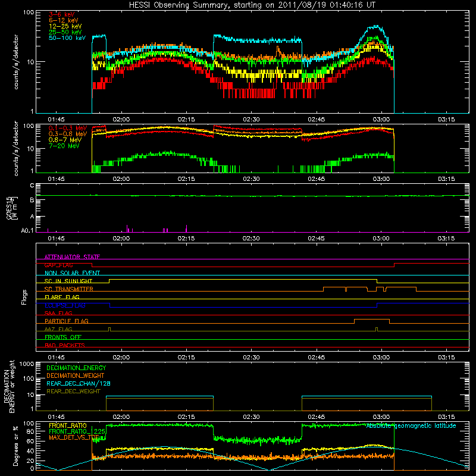This screenshot has width=476, height=476.
Task: Click the Flags axis label
Action: [x=24, y=297]
